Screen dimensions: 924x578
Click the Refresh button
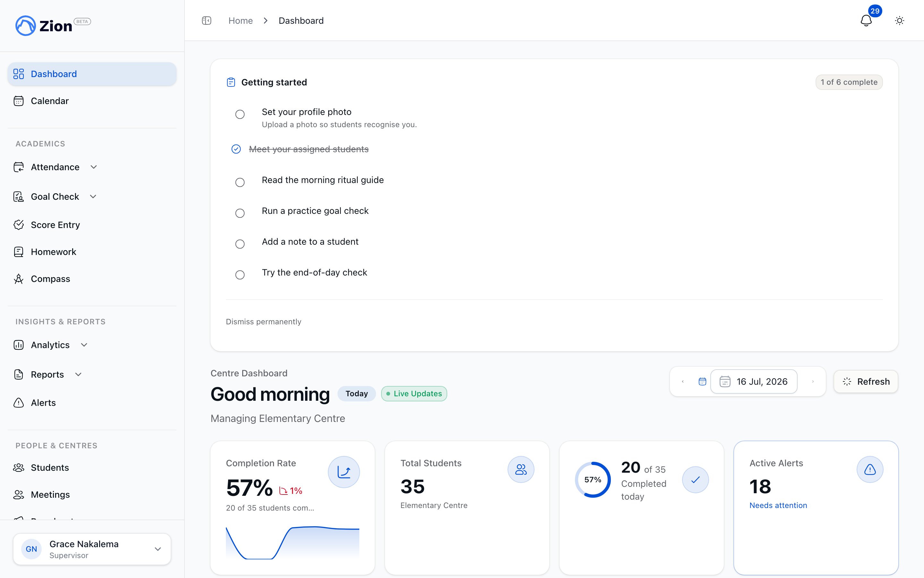(x=866, y=381)
